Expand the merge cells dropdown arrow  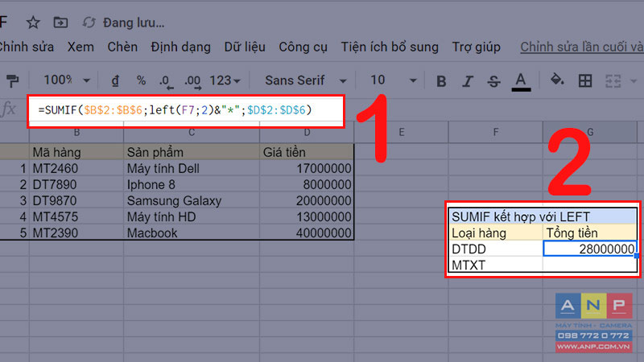click(x=634, y=81)
